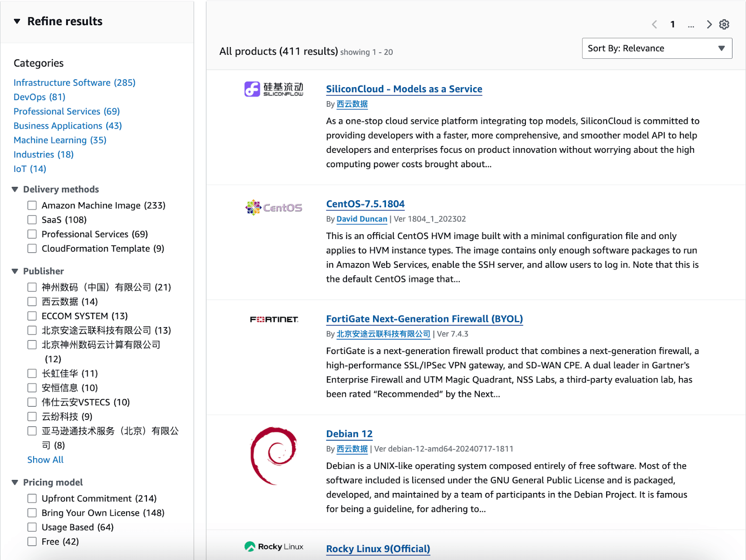
Task: Click the Debian swirl logo
Action: coord(274,456)
